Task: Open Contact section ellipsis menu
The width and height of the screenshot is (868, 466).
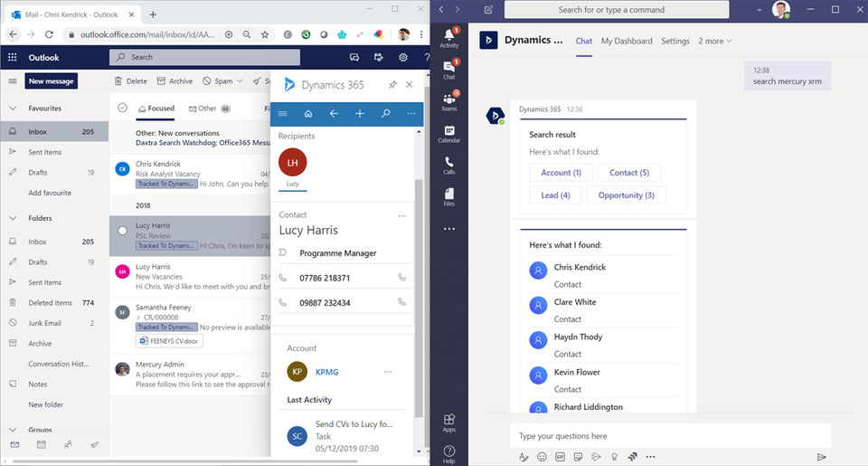Action: (x=401, y=215)
